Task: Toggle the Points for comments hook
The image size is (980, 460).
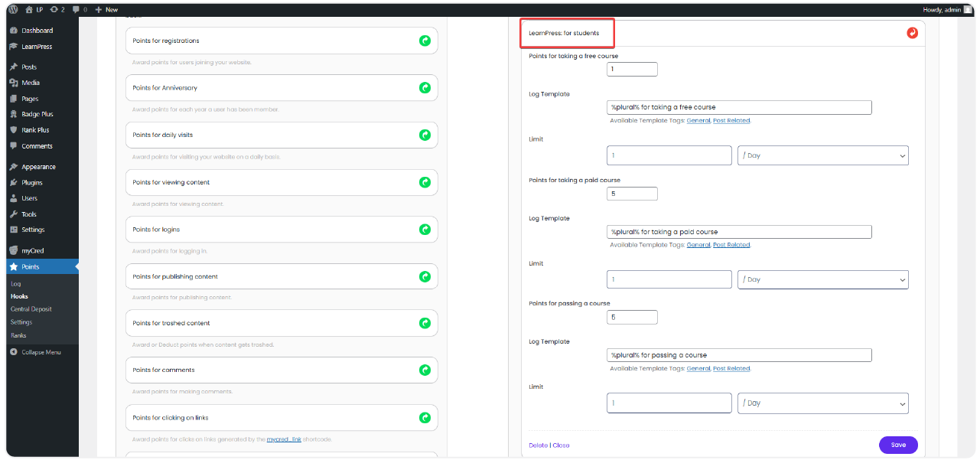Action: pyautogui.click(x=425, y=370)
